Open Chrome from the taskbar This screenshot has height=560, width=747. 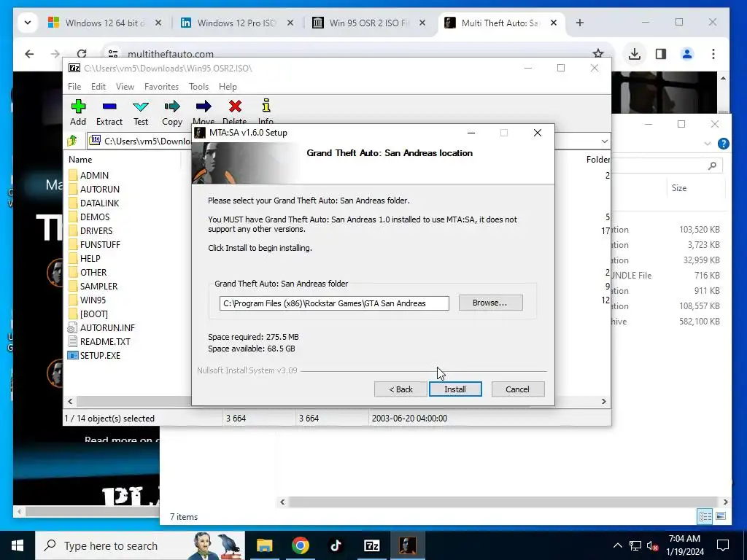[x=300, y=545]
